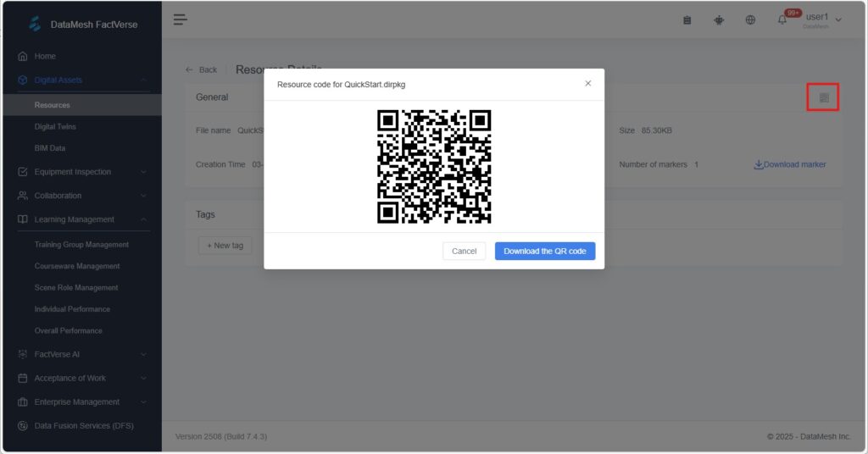This screenshot has height=454, width=868.
Task: Click the Download marker link
Action: (x=789, y=164)
